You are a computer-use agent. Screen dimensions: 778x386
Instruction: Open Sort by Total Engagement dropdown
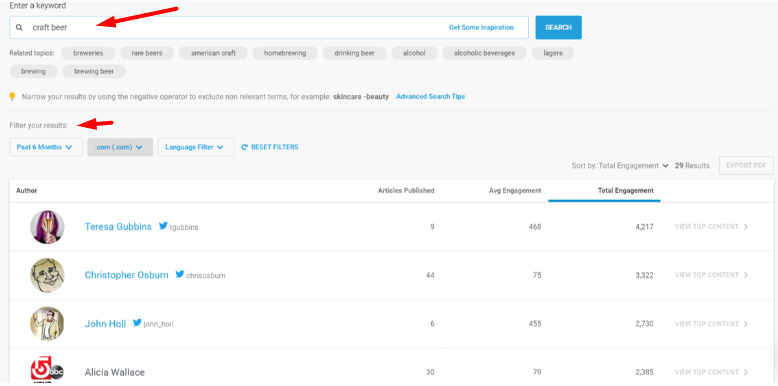pyautogui.click(x=620, y=166)
